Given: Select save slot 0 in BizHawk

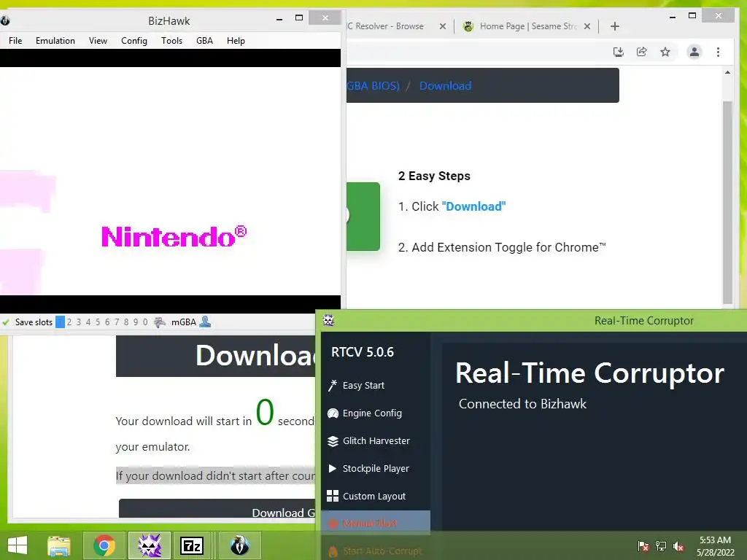Looking at the screenshot, I should [145, 322].
